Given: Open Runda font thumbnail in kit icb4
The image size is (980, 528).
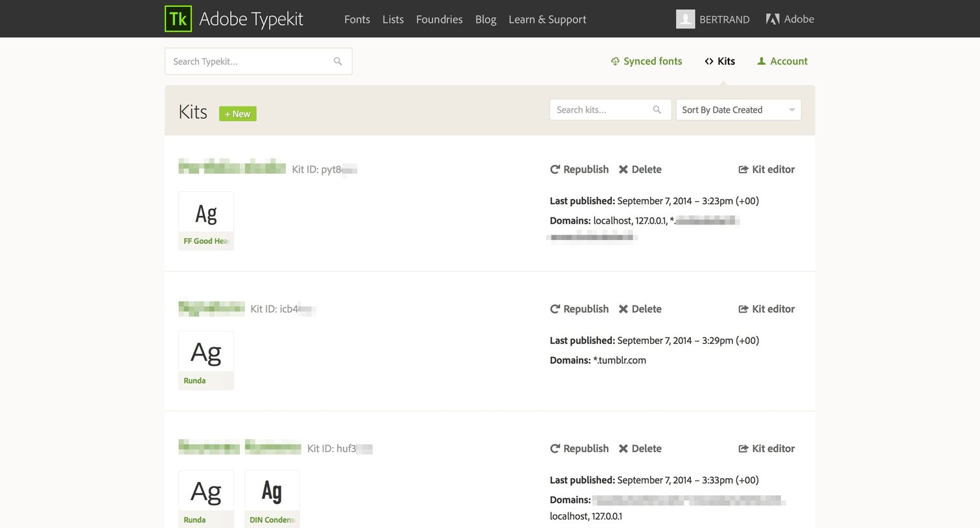Looking at the screenshot, I should (x=206, y=360).
